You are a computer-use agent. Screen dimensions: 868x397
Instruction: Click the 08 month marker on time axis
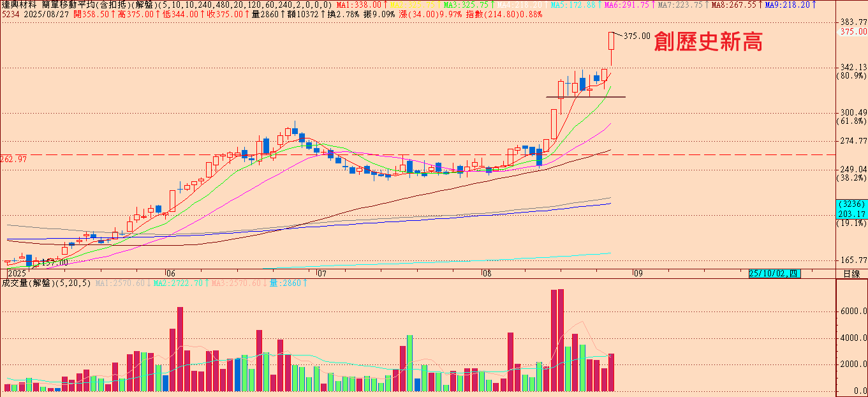[x=487, y=274]
